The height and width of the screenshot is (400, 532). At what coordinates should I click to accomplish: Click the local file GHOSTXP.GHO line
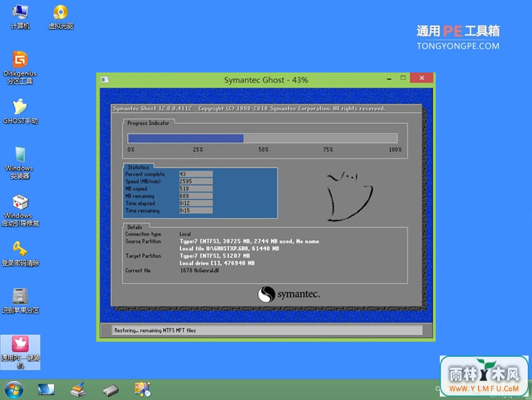pos(229,249)
